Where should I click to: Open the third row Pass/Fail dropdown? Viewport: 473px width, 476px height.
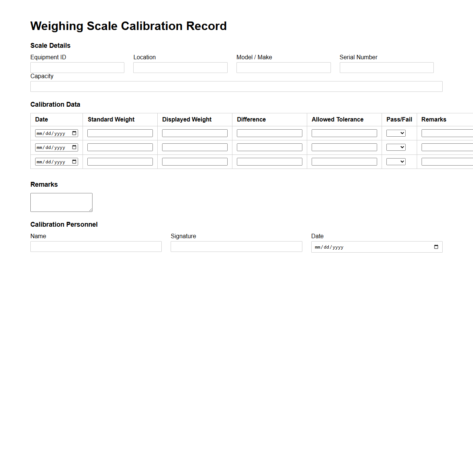point(396,162)
